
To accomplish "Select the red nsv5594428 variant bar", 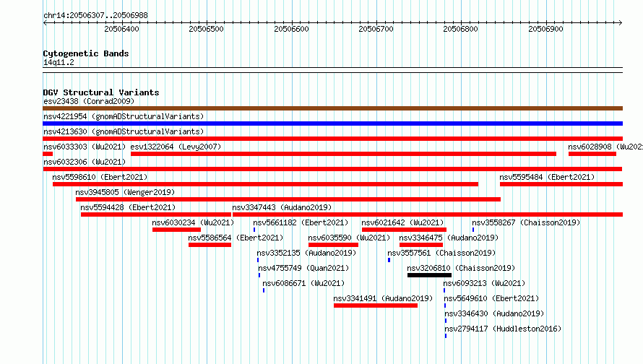I will tap(156, 214).
